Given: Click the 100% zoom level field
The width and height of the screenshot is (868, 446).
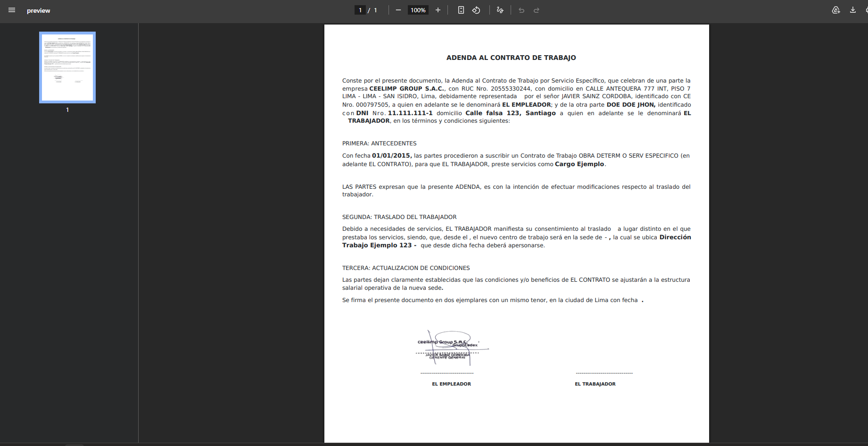Looking at the screenshot, I should click(418, 10).
